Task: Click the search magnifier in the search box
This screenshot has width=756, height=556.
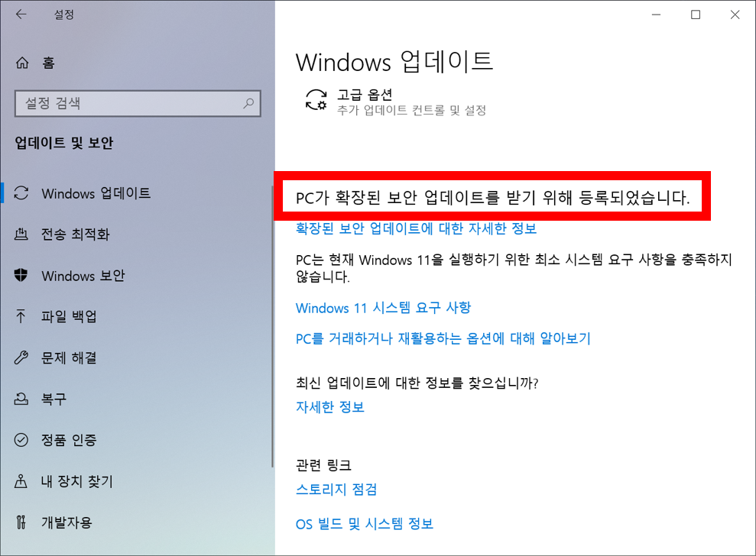Action: pyautogui.click(x=248, y=103)
